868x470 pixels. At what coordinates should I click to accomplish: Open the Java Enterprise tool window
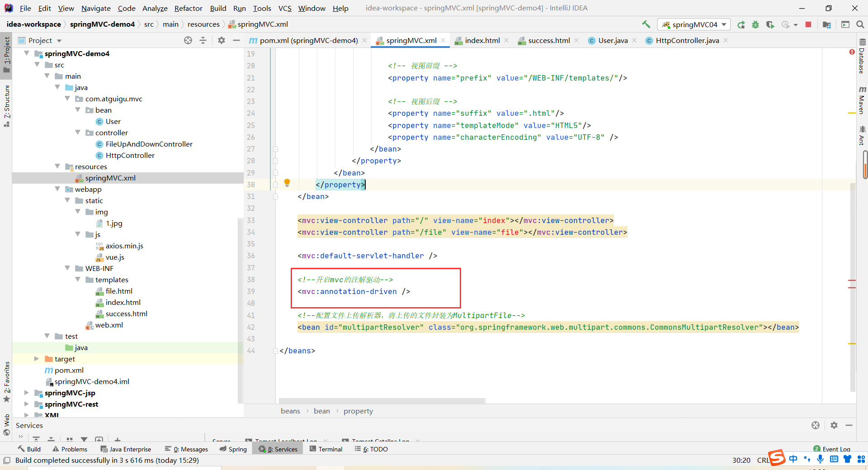pos(126,449)
